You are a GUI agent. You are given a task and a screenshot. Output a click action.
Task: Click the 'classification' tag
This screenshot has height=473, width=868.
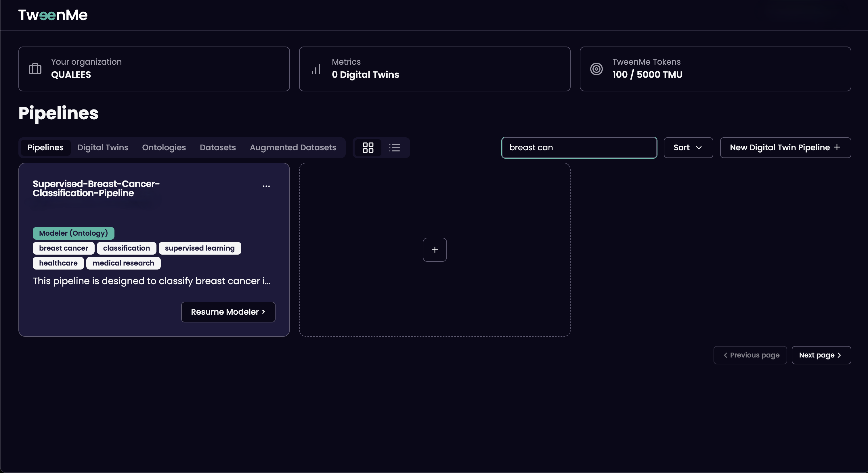click(x=126, y=248)
